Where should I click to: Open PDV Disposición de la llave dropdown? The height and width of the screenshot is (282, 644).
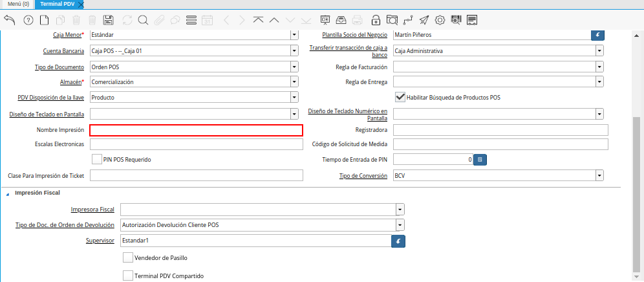tap(294, 98)
